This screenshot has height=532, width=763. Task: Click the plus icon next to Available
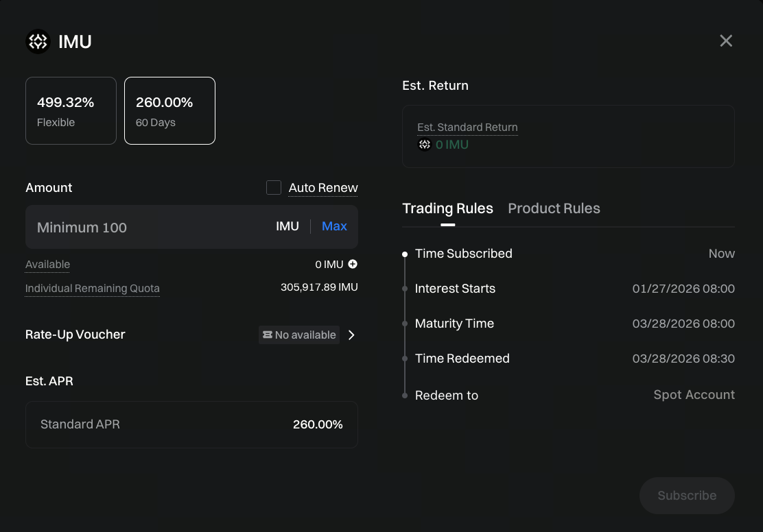pyautogui.click(x=353, y=264)
